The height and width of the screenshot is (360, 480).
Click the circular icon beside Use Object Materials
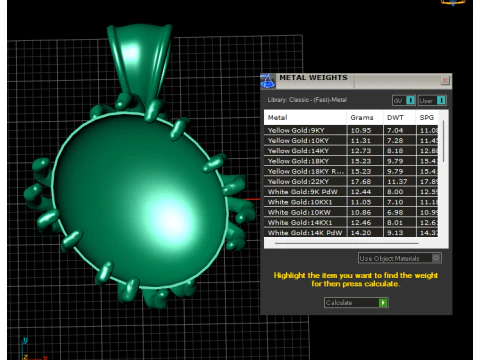point(436,258)
